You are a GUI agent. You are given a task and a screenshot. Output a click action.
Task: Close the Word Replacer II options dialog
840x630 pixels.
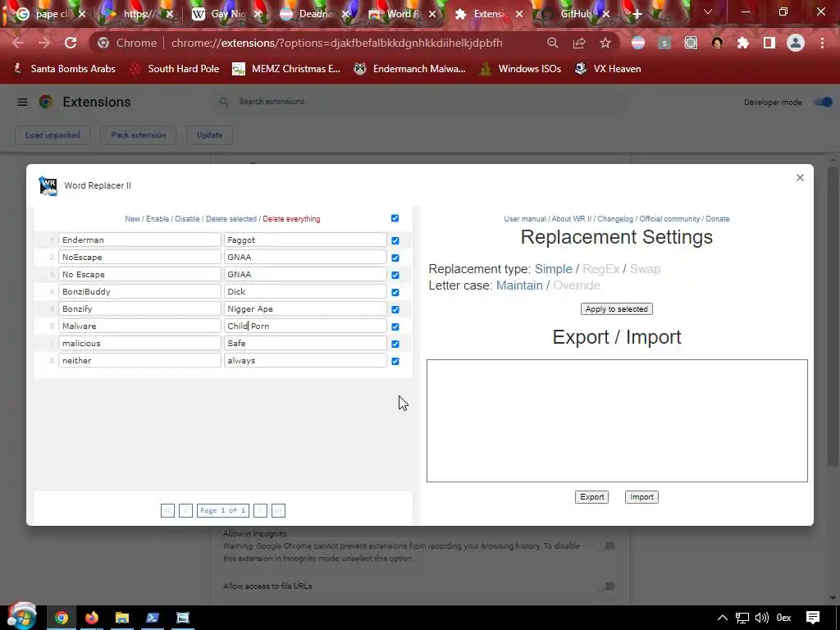coord(800,177)
